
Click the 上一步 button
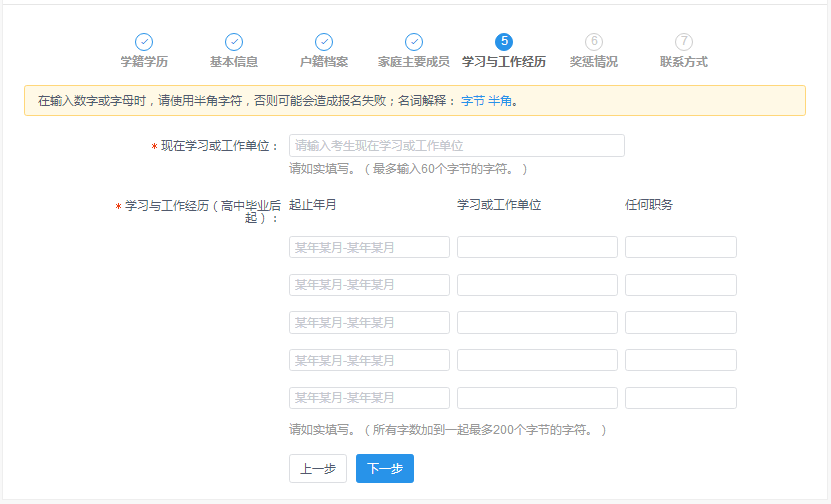coord(318,468)
